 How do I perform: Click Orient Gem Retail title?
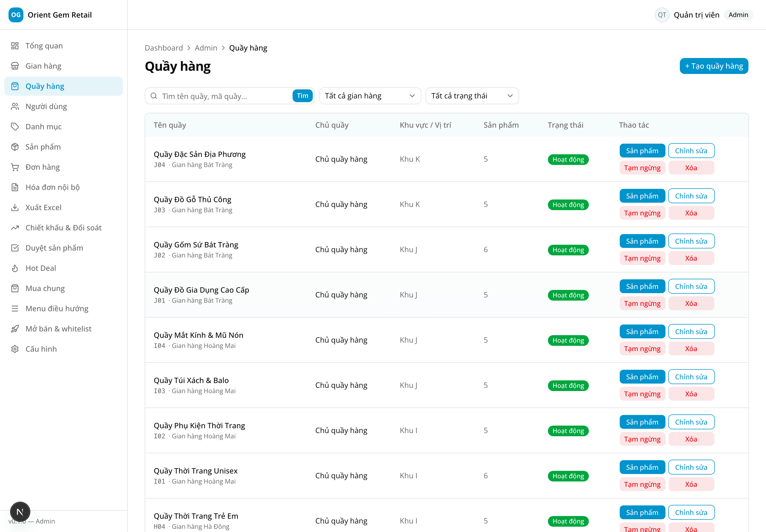[x=60, y=15]
